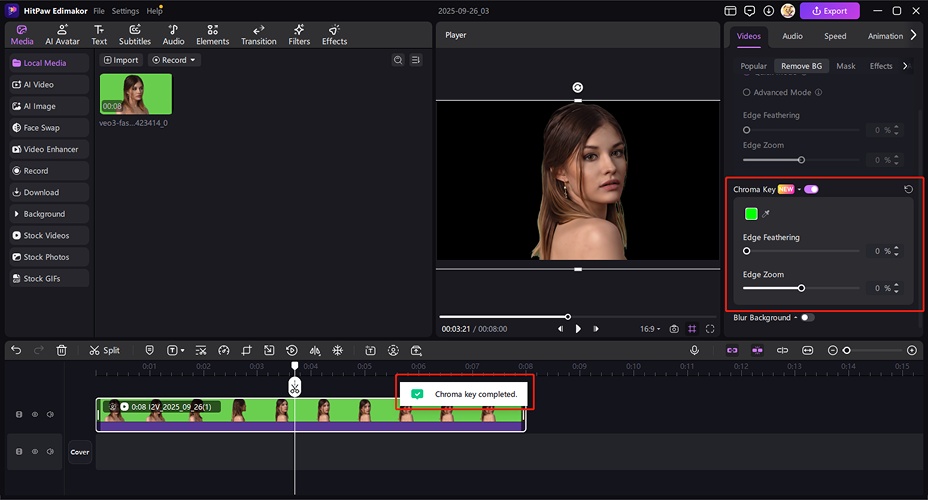Expand the Background category in the sidebar
This screenshot has width=928, height=500.
44,214
